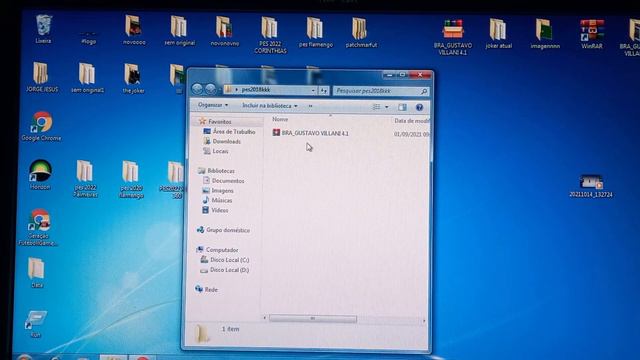Open the pes 2022 Palmeiras folder
This screenshot has width=640, height=360.
coord(85,179)
